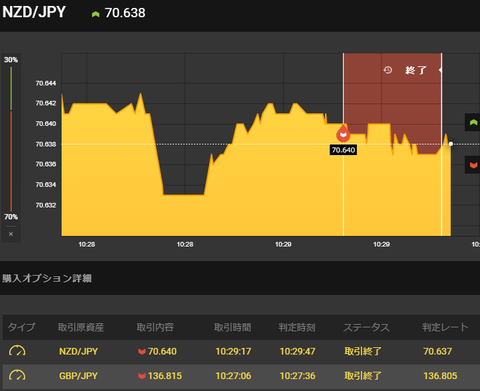
Task: Click the red portion of sentiment bar
Action: [x=11, y=161]
